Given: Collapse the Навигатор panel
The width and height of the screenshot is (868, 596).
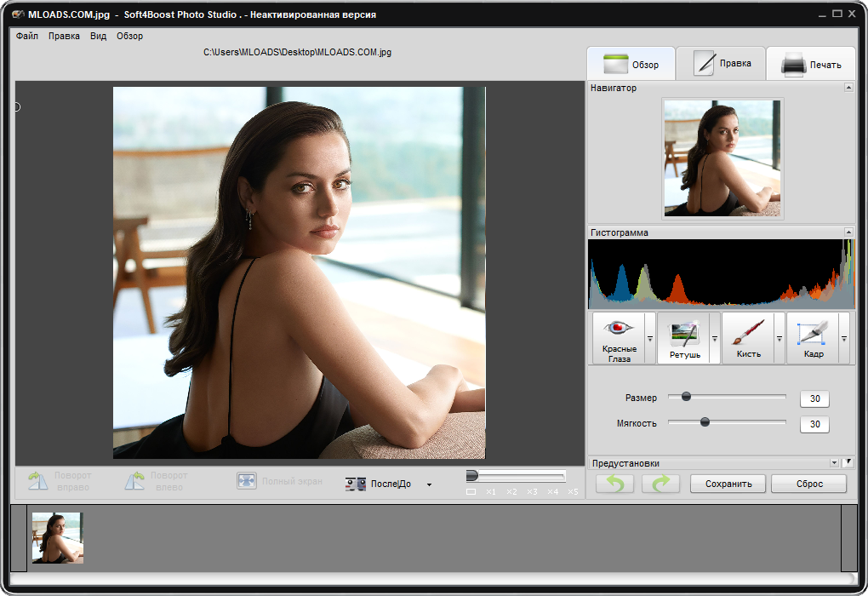Looking at the screenshot, I should click(848, 88).
